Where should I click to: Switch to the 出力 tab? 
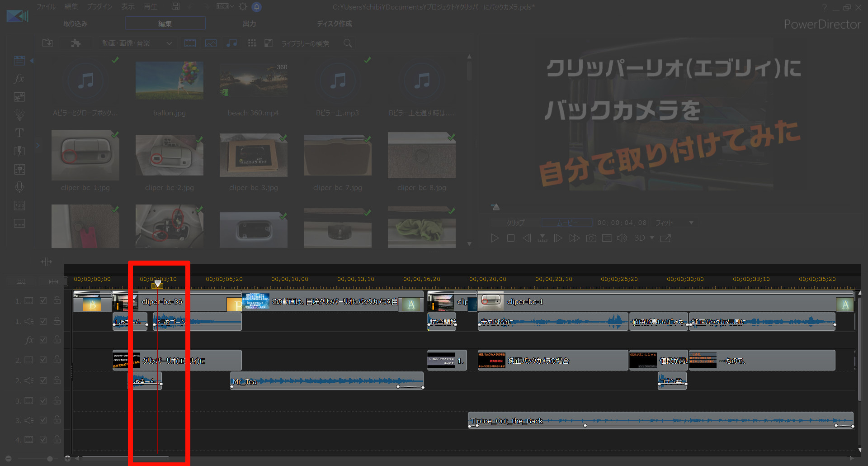click(x=249, y=24)
